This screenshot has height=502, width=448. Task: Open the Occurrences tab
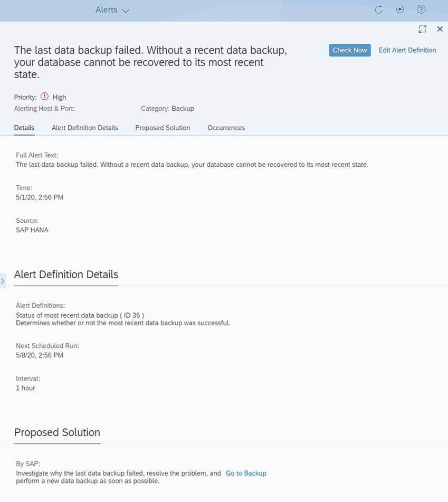pos(226,128)
